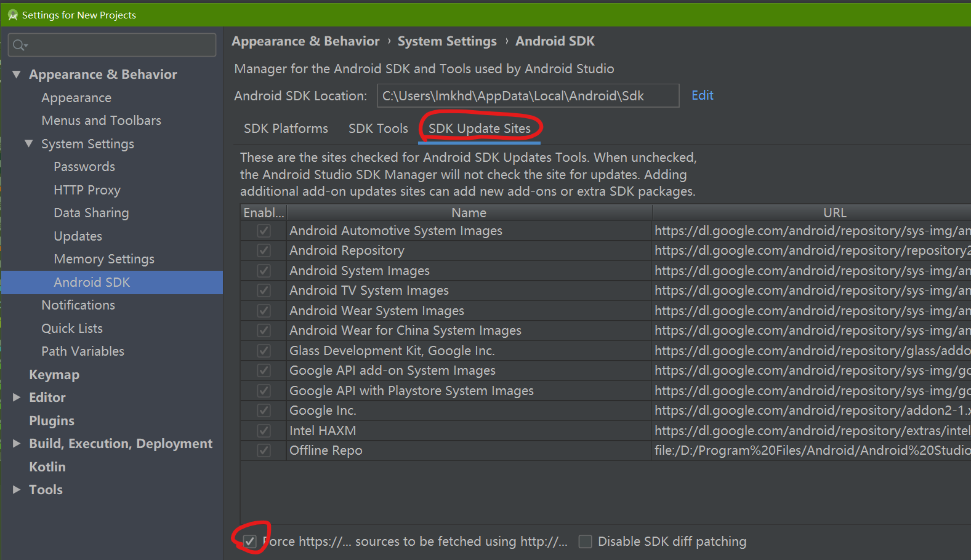Toggle the Glass Development Kit checkbox
Screen dimensions: 971x560
tap(264, 351)
